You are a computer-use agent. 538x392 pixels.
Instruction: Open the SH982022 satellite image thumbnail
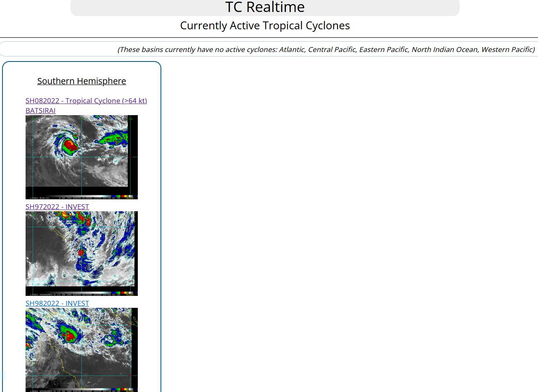click(81, 349)
